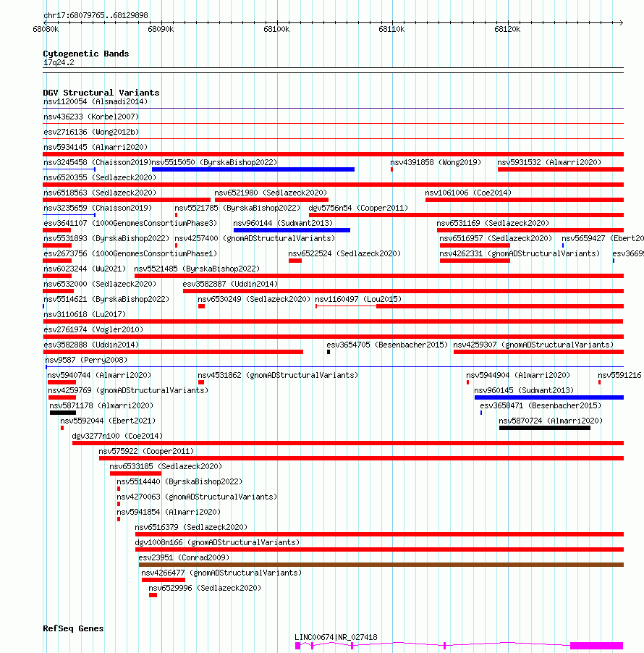The width and height of the screenshot is (644, 653).
Task: Click esv3658471 (Besenbacher2015) label
Action: pyautogui.click(x=541, y=405)
